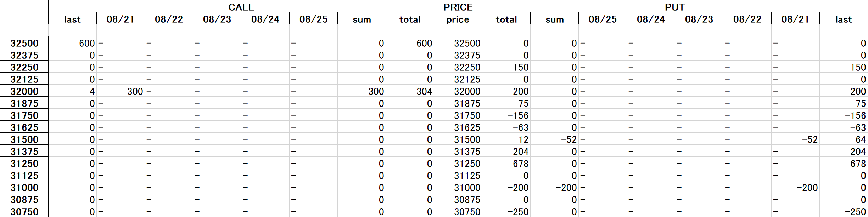Select the PUT last value 64
Image resolution: width=868 pixels, height=217 pixels.
point(844,139)
